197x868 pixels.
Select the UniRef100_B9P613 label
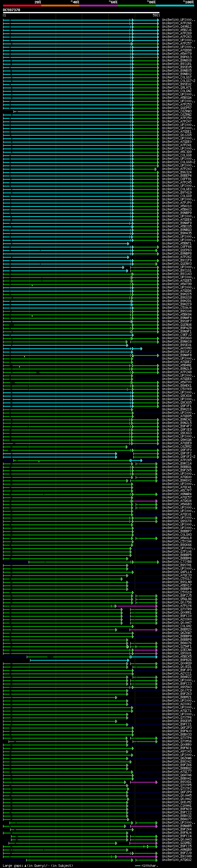[177, 57]
